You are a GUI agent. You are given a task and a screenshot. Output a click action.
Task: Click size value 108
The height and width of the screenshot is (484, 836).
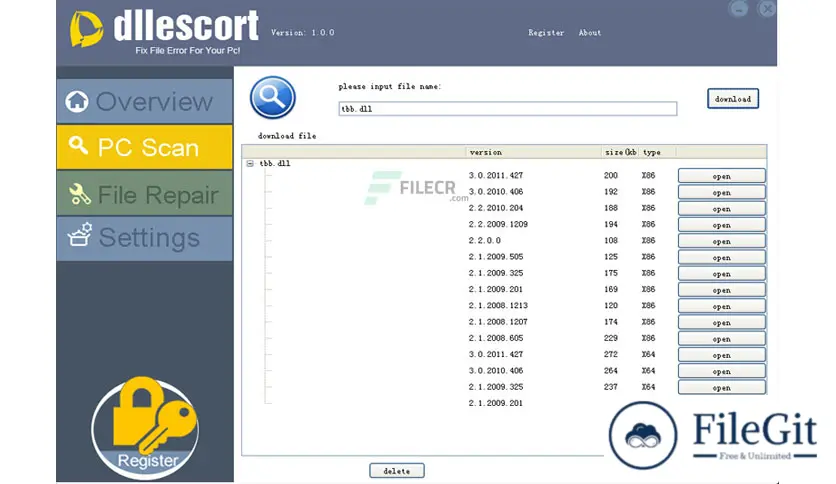[x=610, y=240]
